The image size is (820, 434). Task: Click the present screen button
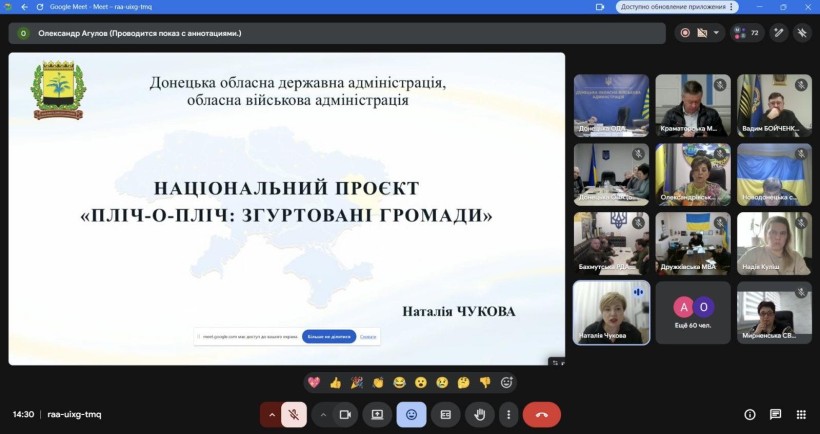[x=377, y=415]
